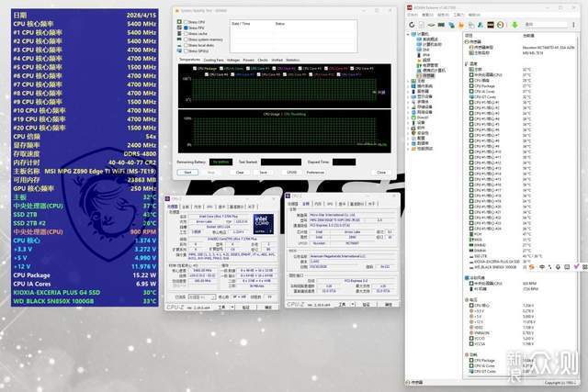Toggle the CPU Package graph checkbox
This screenshot has width=588, height=392.
pyautogui.click(x=195, y=68)
